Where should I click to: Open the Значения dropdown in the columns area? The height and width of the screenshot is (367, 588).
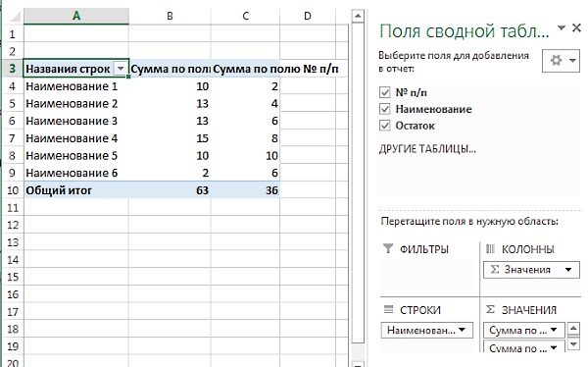(x=568, y=270)
